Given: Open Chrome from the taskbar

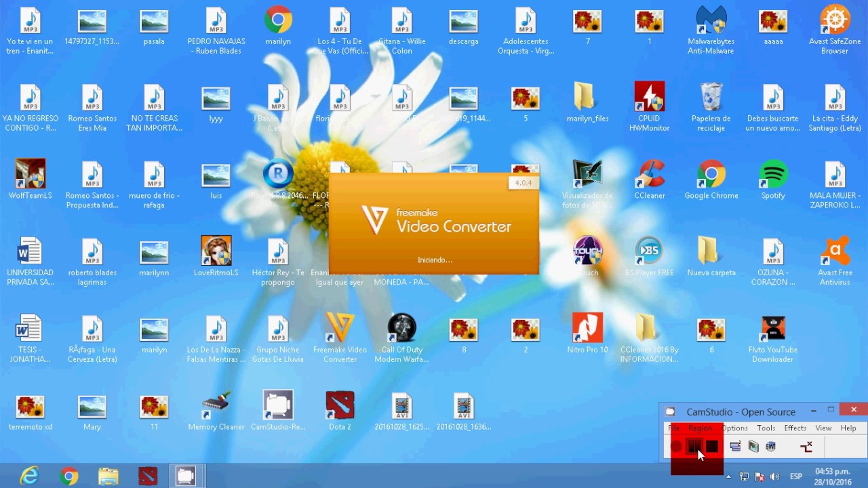Looking at the screenshot, I should [68, 476].
